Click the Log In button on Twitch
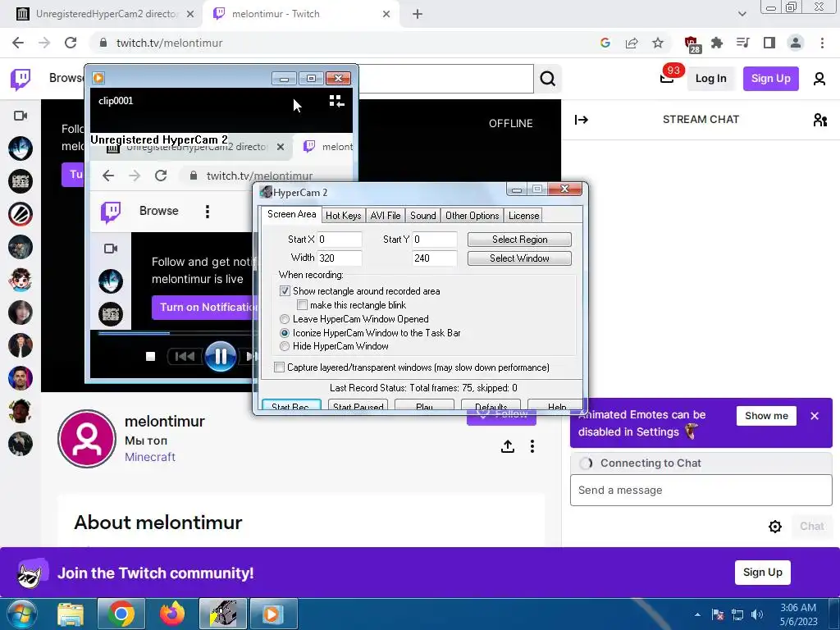The width and height of the screenshot is (840, 630). tap(710, 78)
